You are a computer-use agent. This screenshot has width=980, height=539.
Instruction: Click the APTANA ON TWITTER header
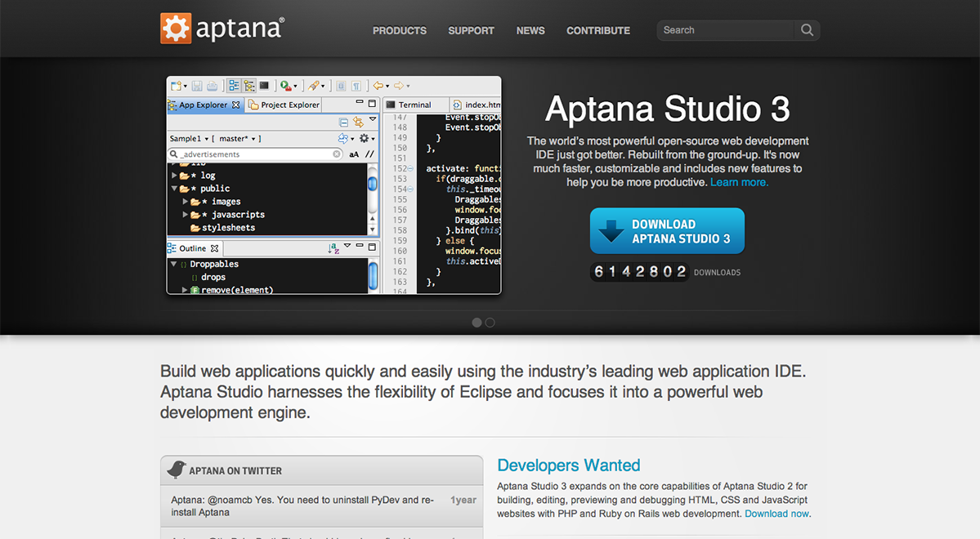tap(322, 470)
